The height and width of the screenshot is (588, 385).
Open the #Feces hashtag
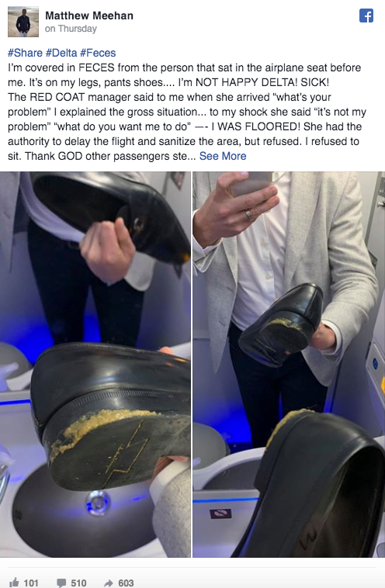98,53
